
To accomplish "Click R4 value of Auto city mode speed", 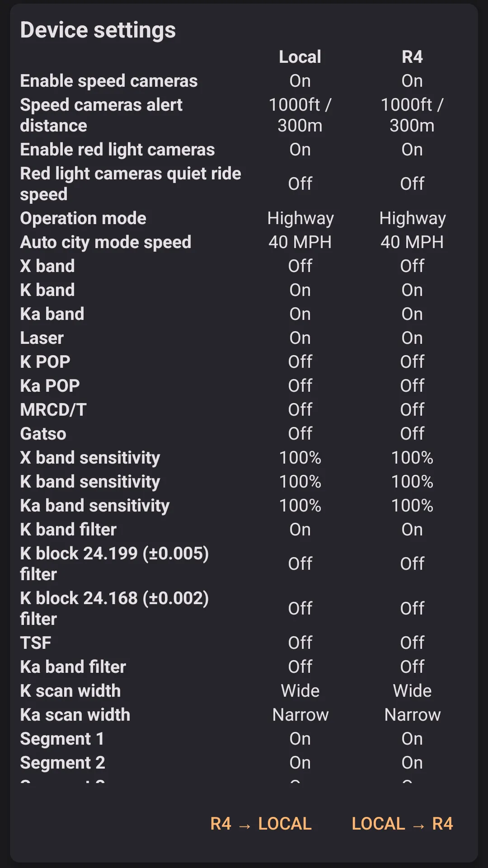I will point(412,243).
